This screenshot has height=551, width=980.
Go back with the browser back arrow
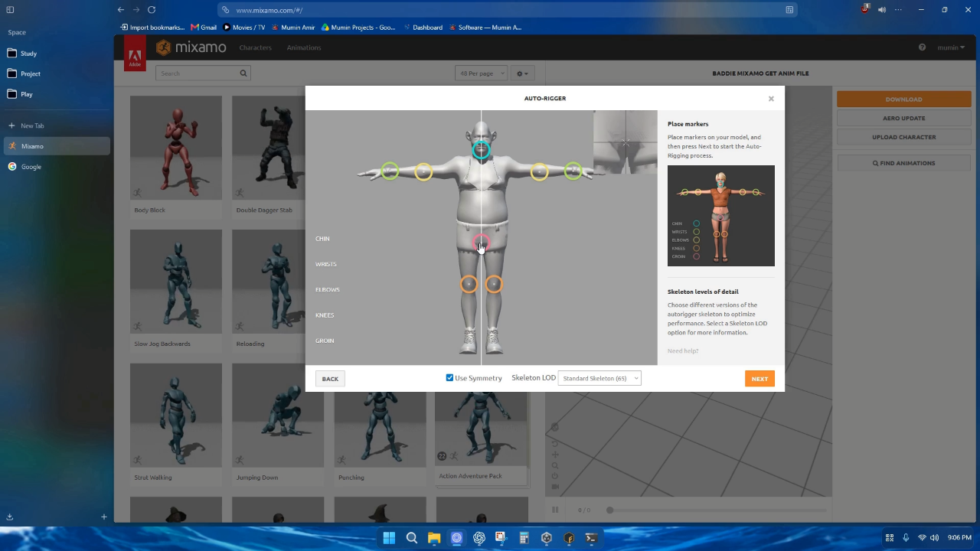[121, 9]
